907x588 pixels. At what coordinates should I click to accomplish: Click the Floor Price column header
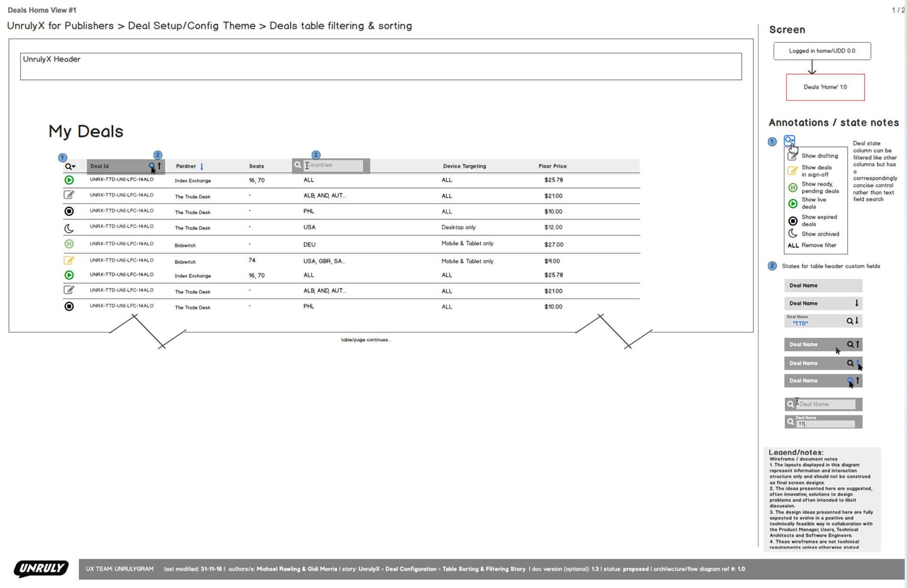552,166
